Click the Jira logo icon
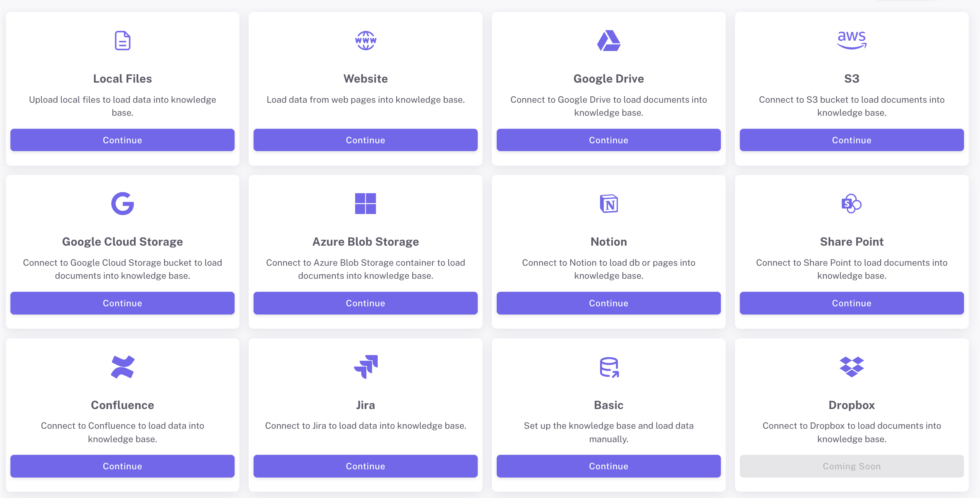Image resolution: width=980 pixels, height=498 pixels. point(365,367)
